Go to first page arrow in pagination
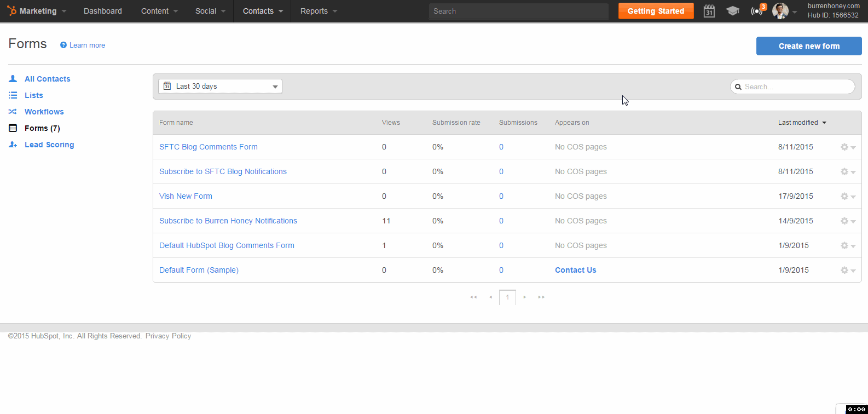Screen dimensions: 868x414 [473, 297]
